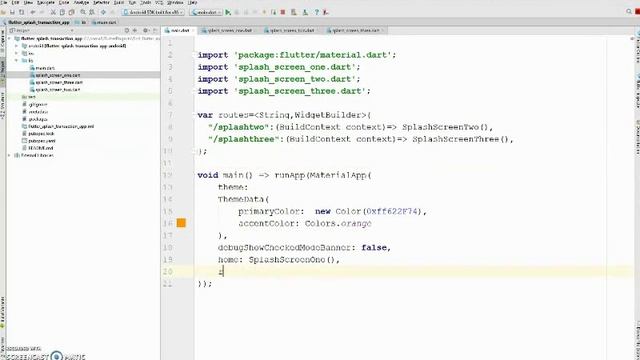Click the collapse-all icon in Project panel header
Screen dimensions: 640x360
[x=135, y=30]
